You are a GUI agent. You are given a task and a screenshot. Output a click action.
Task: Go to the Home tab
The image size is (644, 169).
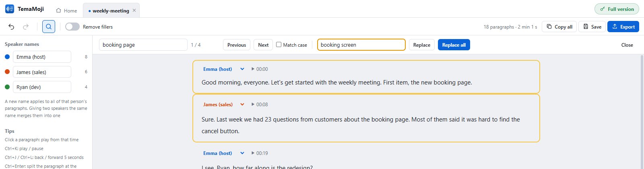(x=66, y=11)
